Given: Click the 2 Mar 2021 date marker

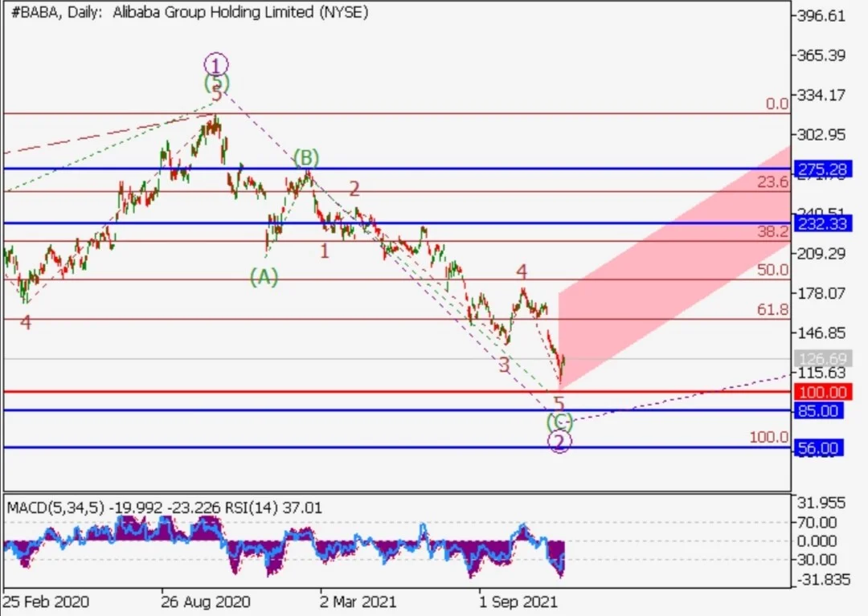Looking at the screenshot, I should pos(358,602).
